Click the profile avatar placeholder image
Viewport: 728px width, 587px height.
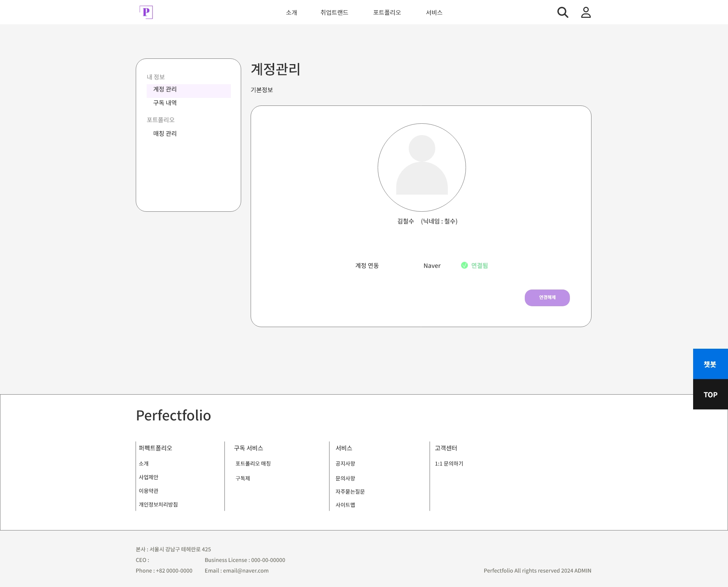422,167
